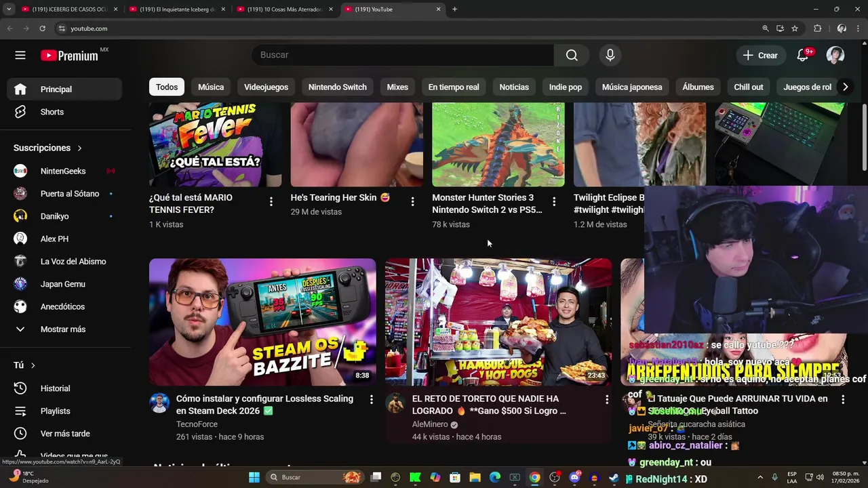
Task: Click TecnoForce channel avatar
Action: pos(159,403)
